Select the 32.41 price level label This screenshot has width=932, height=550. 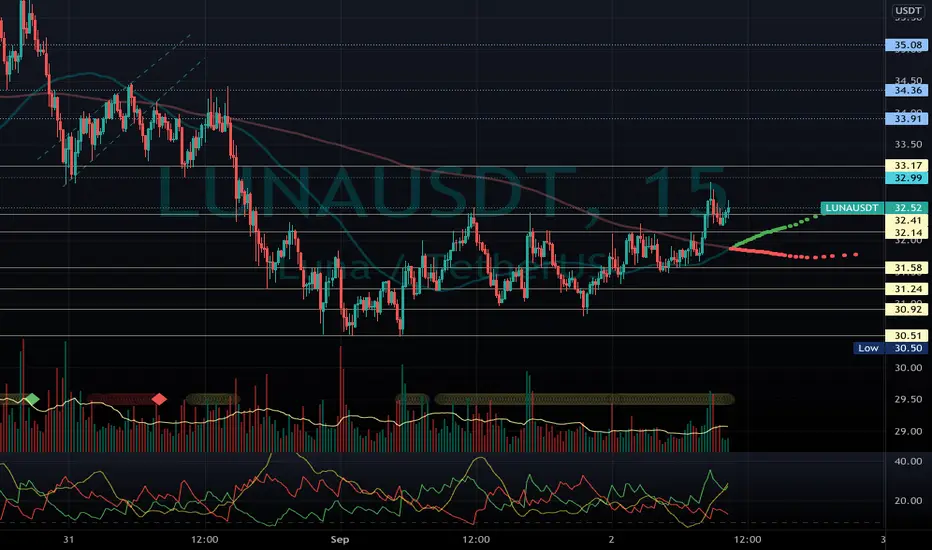(906, 221)
